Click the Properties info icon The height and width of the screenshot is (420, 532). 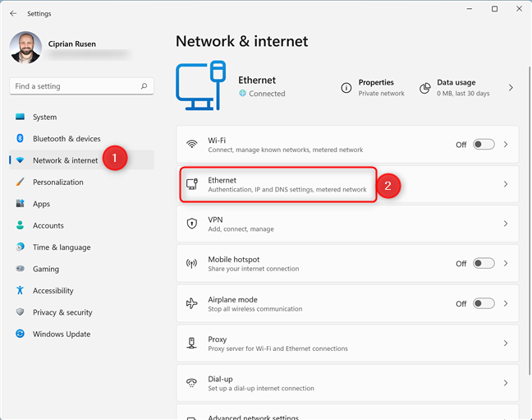(x=346, y=88)
